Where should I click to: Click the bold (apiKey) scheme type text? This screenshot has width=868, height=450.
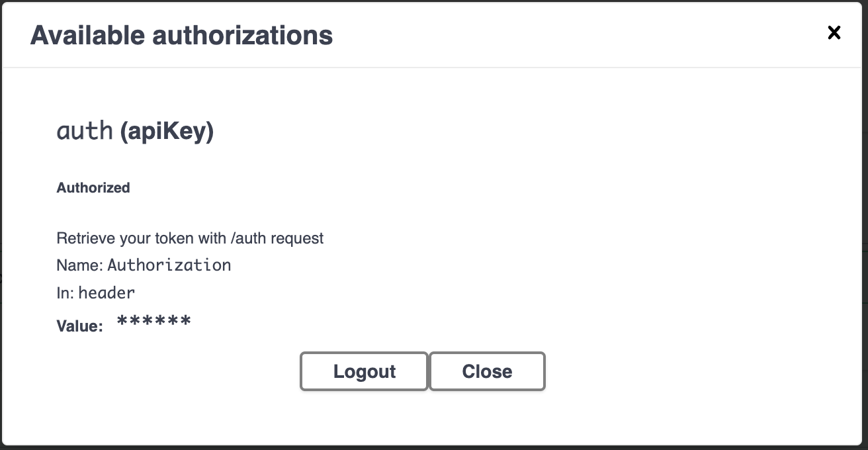167,131
